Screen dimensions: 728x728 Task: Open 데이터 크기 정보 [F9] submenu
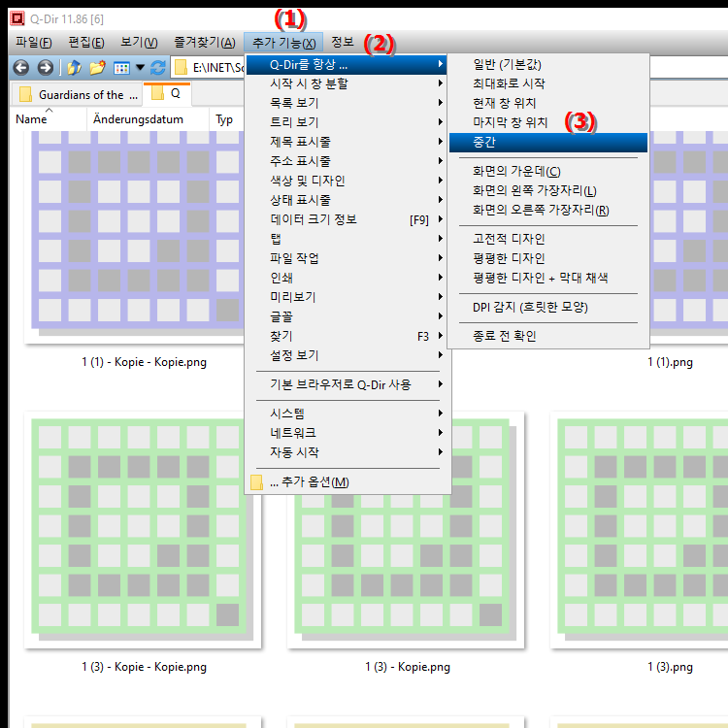point(347,219)
